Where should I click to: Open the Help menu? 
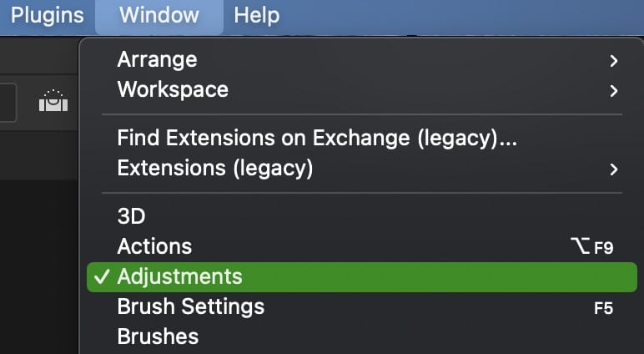(x=256, y=15)
